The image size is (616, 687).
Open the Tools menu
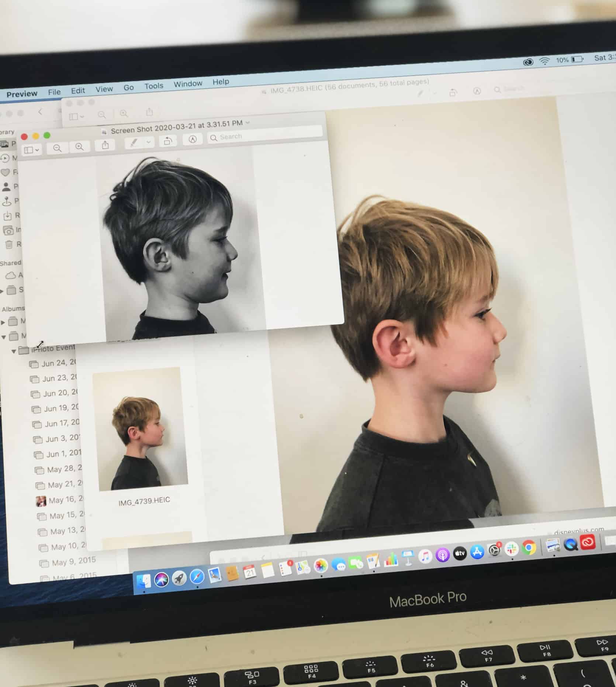click(153, 86)
